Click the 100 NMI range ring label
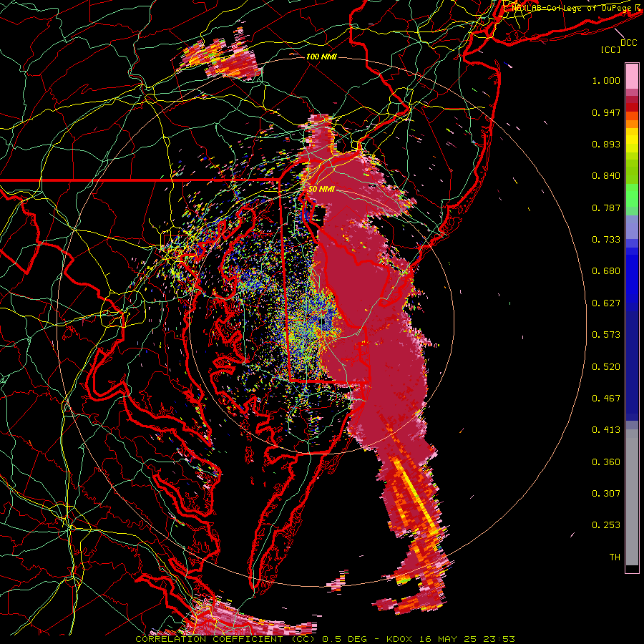Screen dimensions: 644x644 (x=321, y=57)
